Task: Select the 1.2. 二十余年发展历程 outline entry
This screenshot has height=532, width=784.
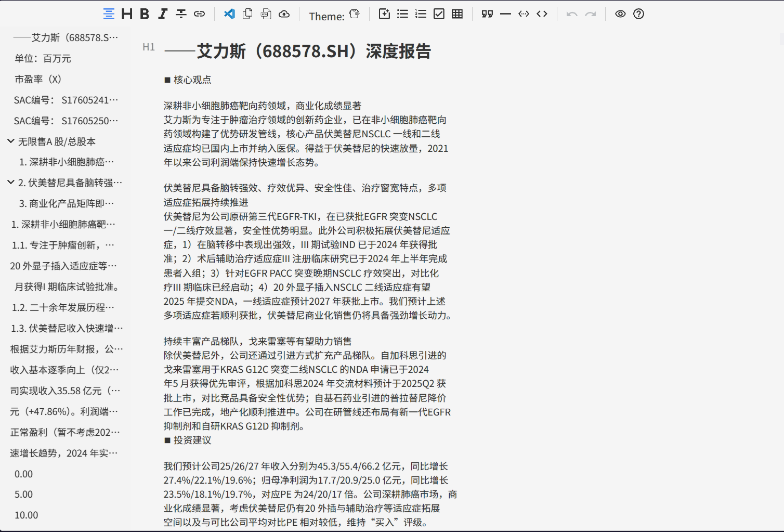Action: tap(62, 307)
